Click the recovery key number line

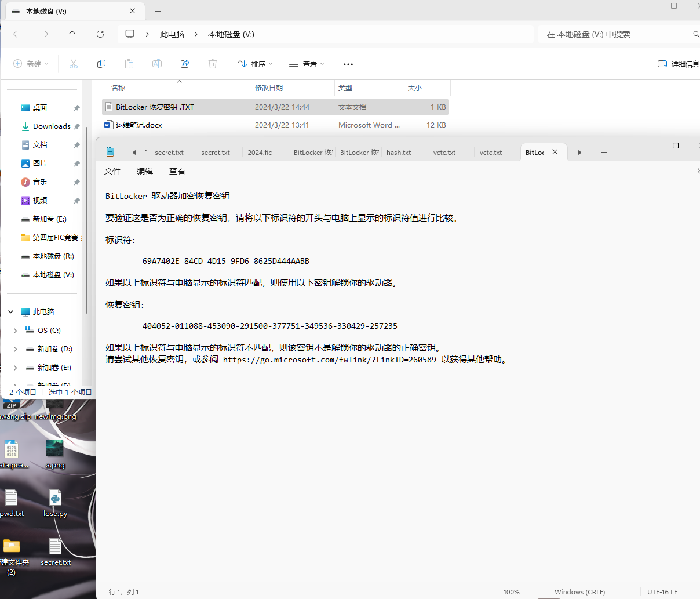[270, 326]
